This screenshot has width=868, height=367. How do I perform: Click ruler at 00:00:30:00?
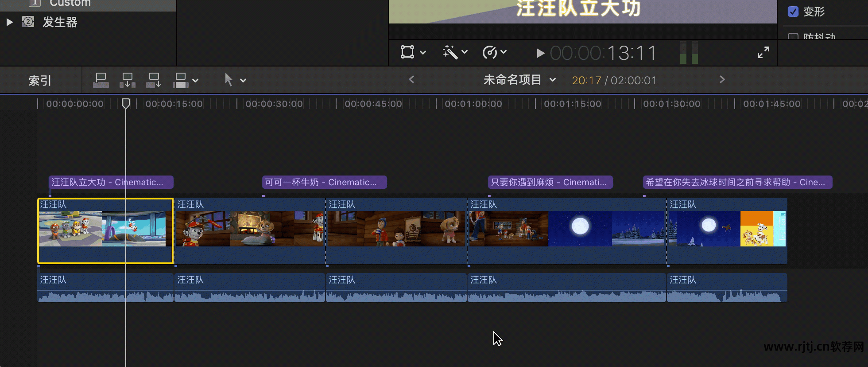tap(274, 104)
